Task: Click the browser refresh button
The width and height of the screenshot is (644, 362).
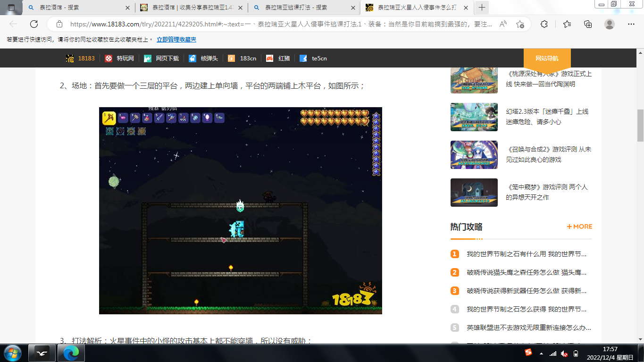Action: pos(34,24)
